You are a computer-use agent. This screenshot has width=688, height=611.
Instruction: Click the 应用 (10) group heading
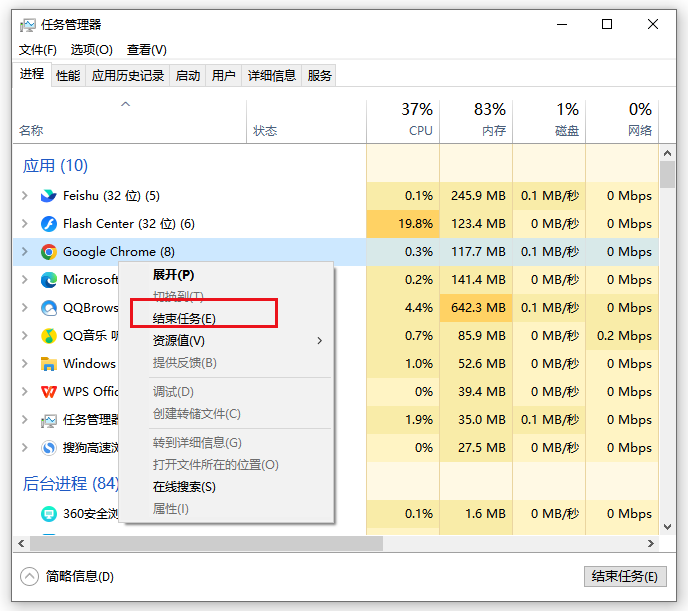pyautogui.click(x=55, y=166)
